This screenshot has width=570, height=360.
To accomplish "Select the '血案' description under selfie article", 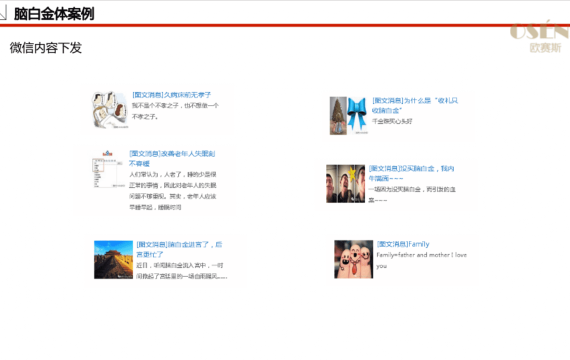I will pos(412,195).
